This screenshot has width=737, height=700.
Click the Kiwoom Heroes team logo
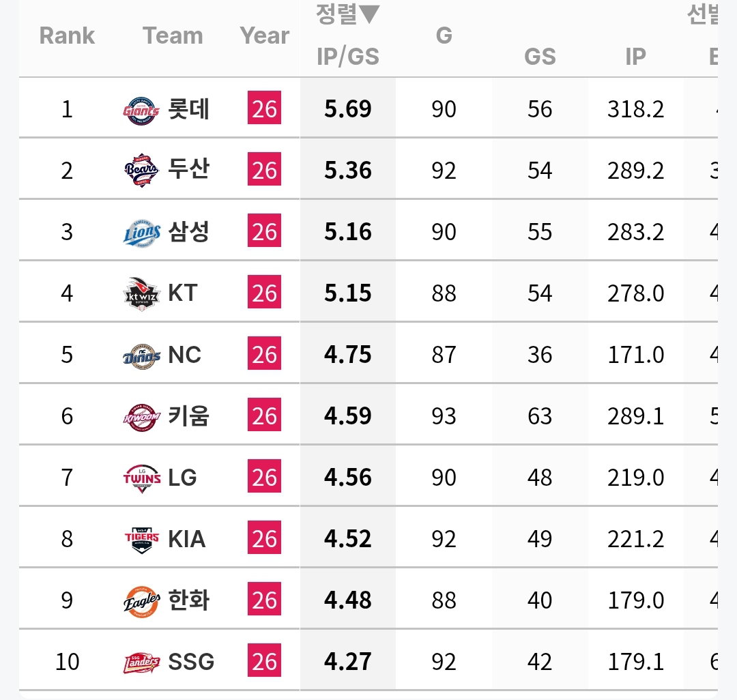tap(141, 417)
